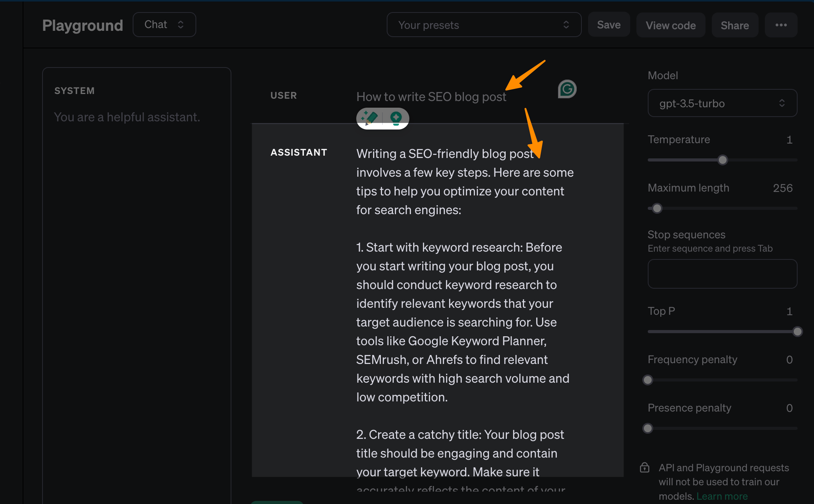Screen dimensions: 814x504
Task: Click the Maximum length slider handle
Action: (657, 208)
